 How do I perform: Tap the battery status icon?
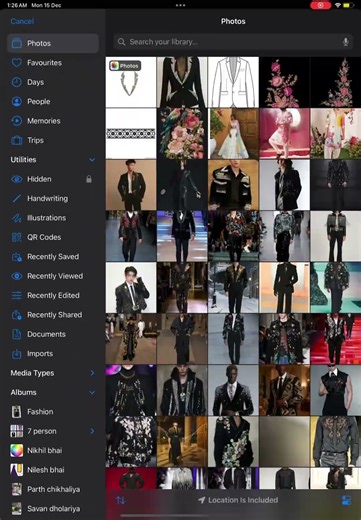click(349, 5)
